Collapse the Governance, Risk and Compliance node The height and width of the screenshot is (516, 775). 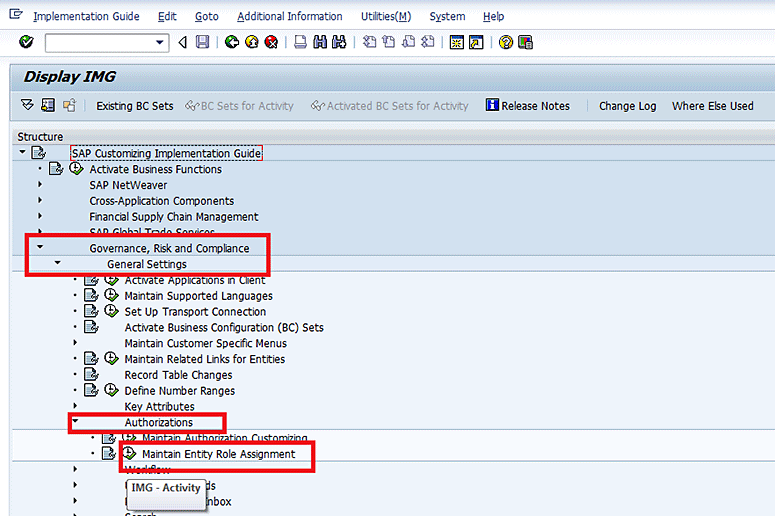[40, 248]
